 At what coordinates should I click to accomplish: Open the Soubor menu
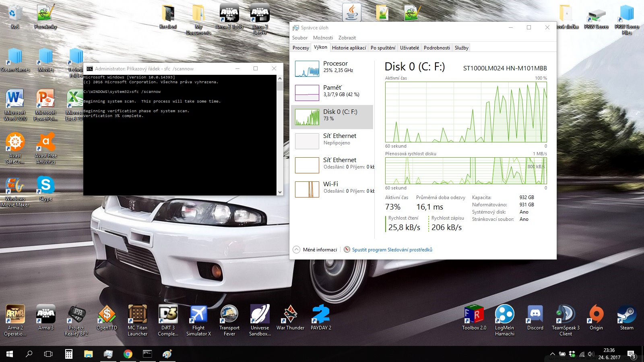tap(300, 38)
